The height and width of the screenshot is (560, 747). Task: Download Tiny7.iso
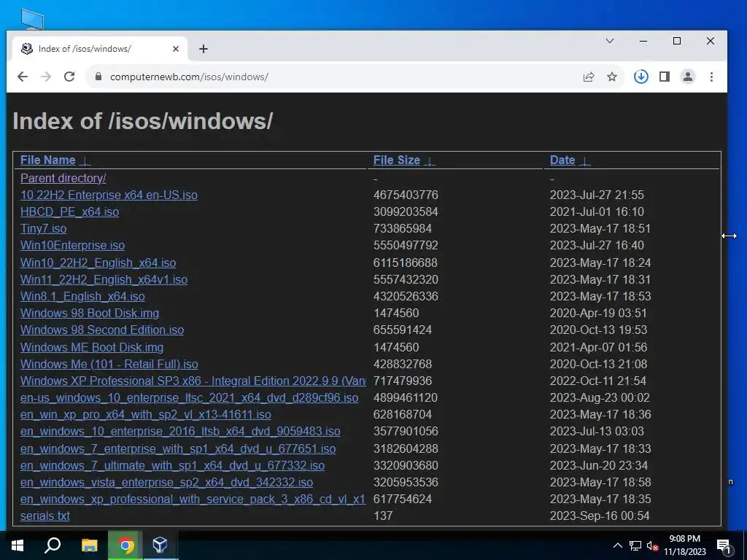click(x=43, y=228)
